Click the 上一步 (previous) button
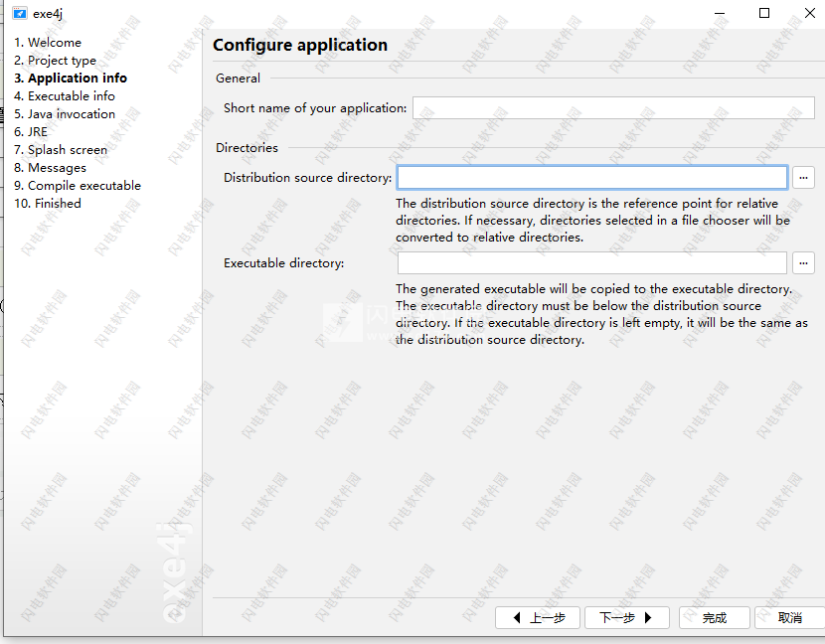The image size is (825, 644). coord(537,618)
